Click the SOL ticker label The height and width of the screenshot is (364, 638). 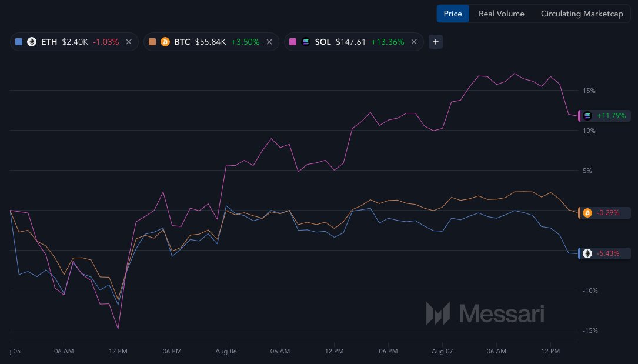(x=323, y=42)
